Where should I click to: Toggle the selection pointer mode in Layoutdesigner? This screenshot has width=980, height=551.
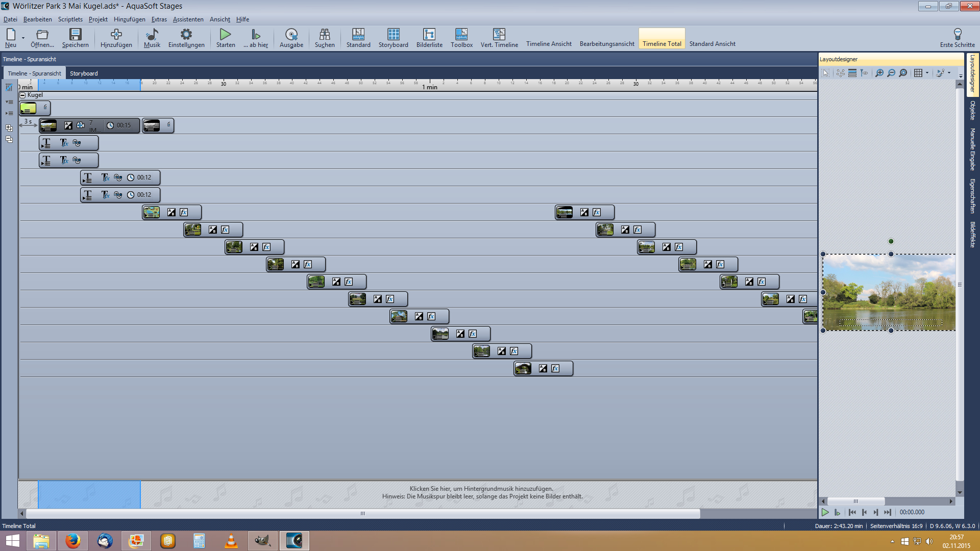(x=826, y=73)
